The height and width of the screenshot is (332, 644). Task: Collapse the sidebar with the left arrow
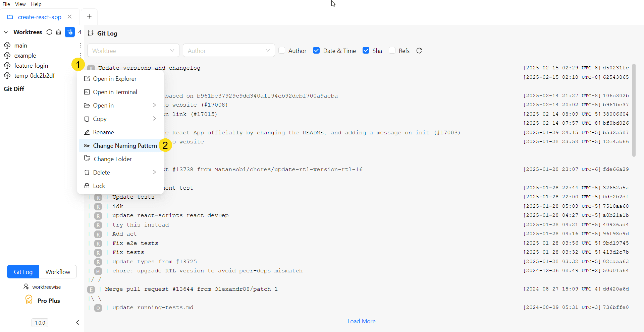77,323
